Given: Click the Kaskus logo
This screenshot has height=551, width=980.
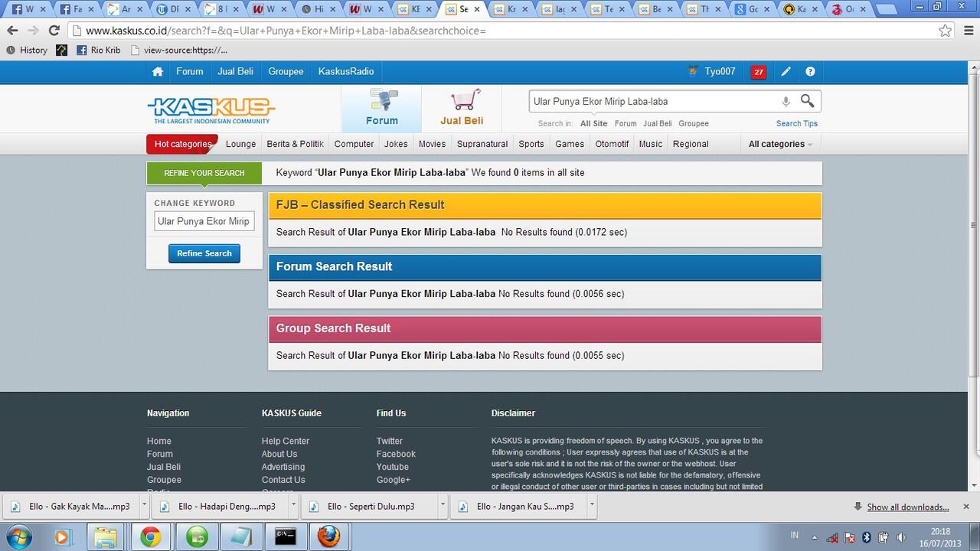Looking at the screenshot, I should pos(211,110).
